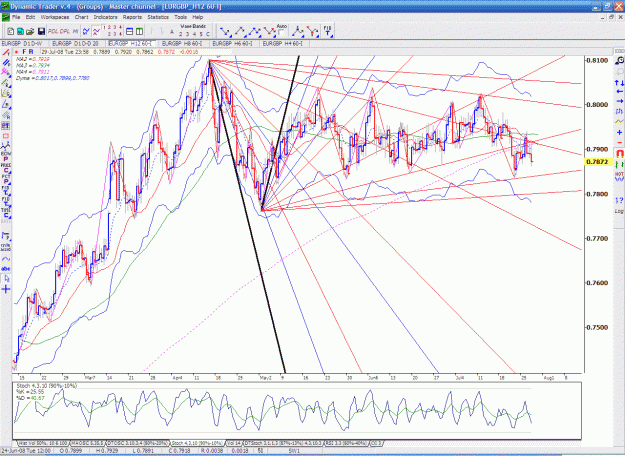Viewport: 625px width, 456px height.
Task: Open the Help menu
Action: [198, 17]
